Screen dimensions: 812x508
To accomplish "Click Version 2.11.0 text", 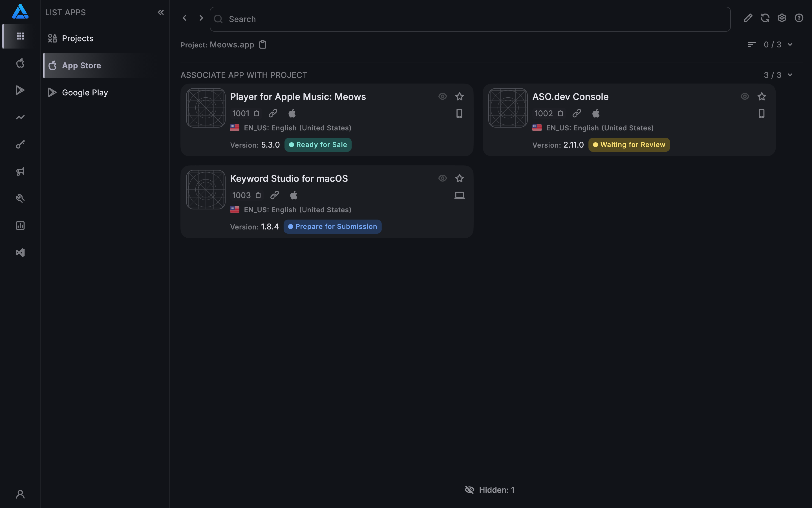I will [558, 145].
